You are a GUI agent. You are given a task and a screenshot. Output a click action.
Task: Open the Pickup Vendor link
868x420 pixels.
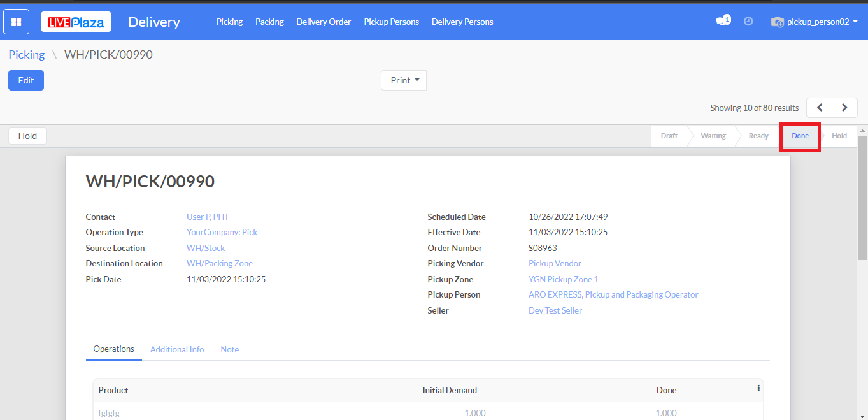[x=555, y=263]
